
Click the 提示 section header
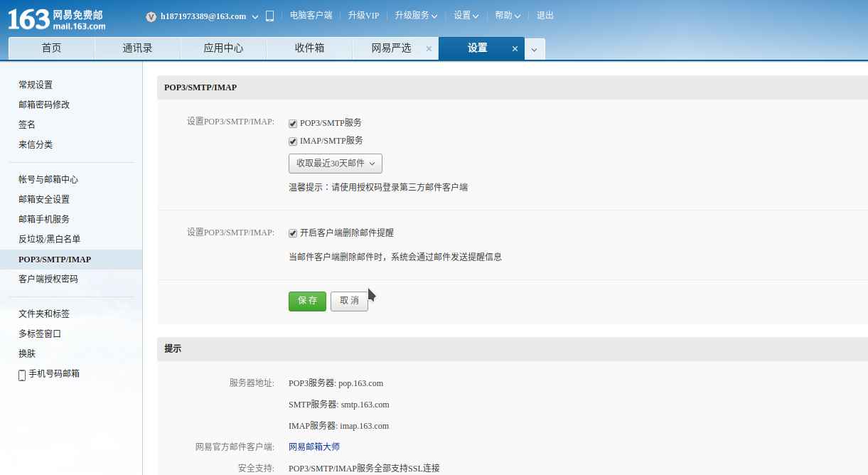coord(173,349)
